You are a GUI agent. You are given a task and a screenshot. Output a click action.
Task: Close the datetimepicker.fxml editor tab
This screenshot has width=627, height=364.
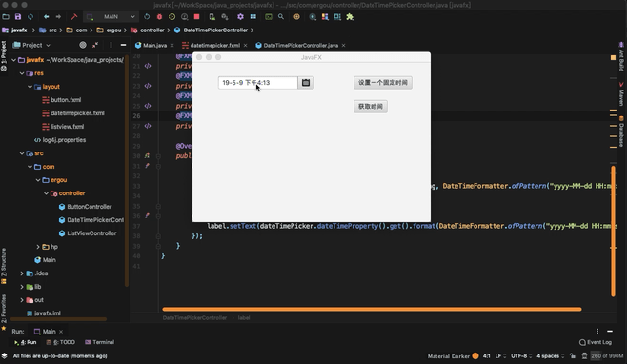click(x=245, y=45)
